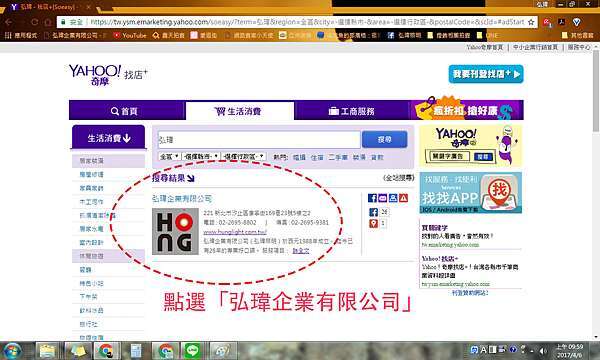Viewport: 600px width, 360px height.
Task: Click the tw.emarketing.yahoo.com ad link
Action: point(450,244)
